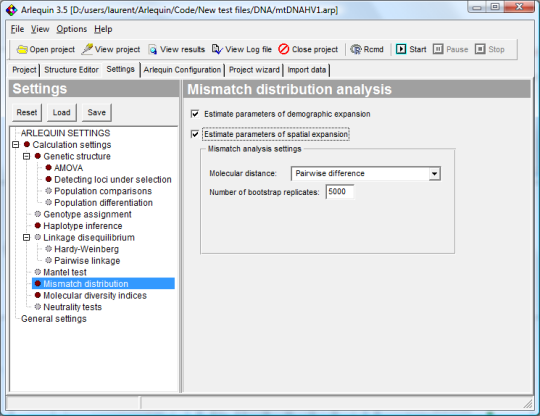540x416 pixels.
Task: Open the View menu
Action: coord(40,29)
